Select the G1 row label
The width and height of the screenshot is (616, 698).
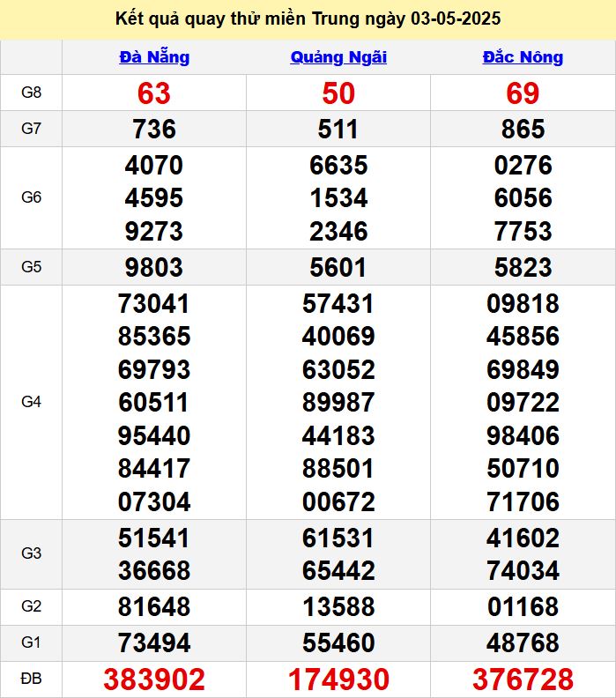[x=31, y=642]
